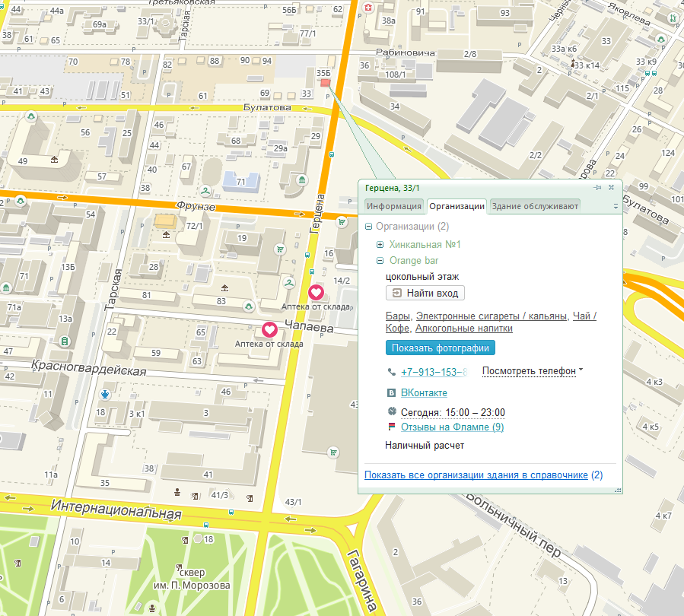Expand the Хинкальная №1 entry
This screenshot has width=684, height=616.
tap(380, 245)
